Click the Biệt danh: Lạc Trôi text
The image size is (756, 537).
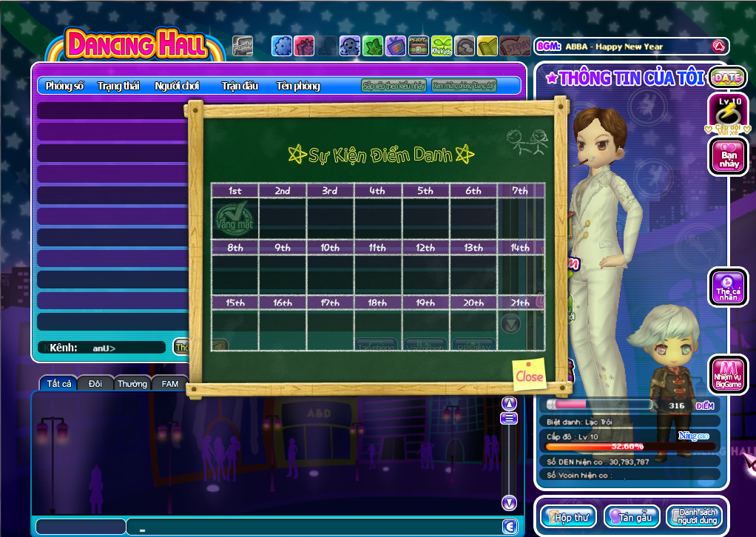[x=579, y=422]
